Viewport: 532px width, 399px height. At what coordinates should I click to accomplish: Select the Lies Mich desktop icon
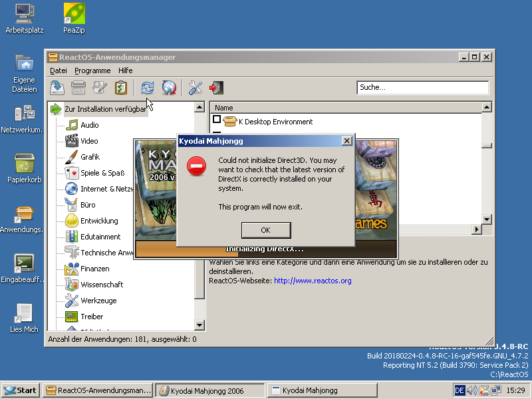coord(24,319)
